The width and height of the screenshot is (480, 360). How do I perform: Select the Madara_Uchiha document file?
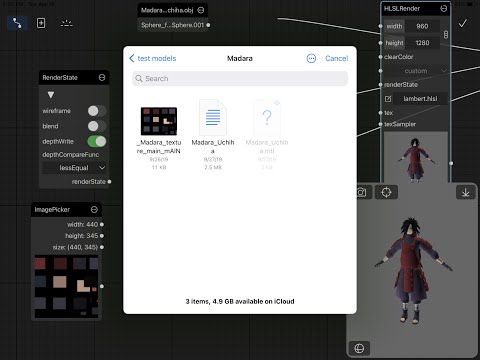[x=213, y=135]
